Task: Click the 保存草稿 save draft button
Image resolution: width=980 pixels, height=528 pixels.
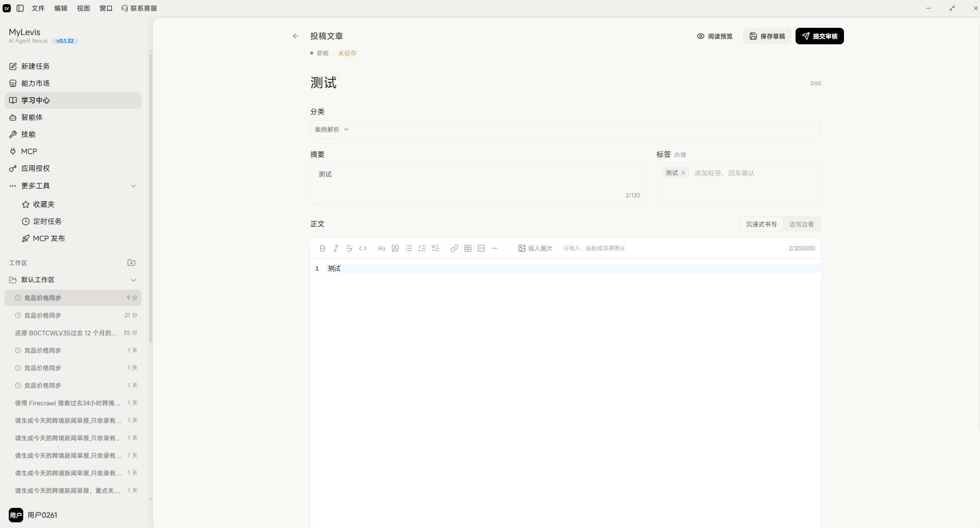Action: coord(767,36)
